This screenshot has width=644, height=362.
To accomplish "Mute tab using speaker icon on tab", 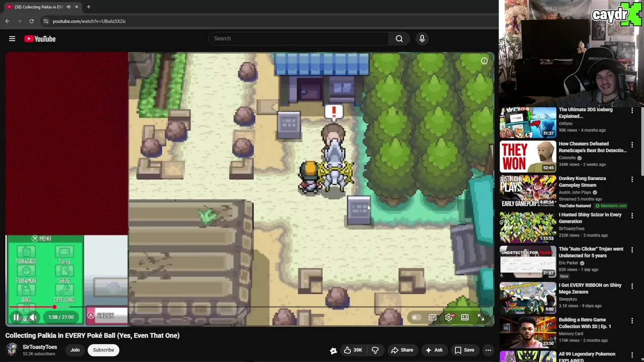I will click(x=68, y=7).
